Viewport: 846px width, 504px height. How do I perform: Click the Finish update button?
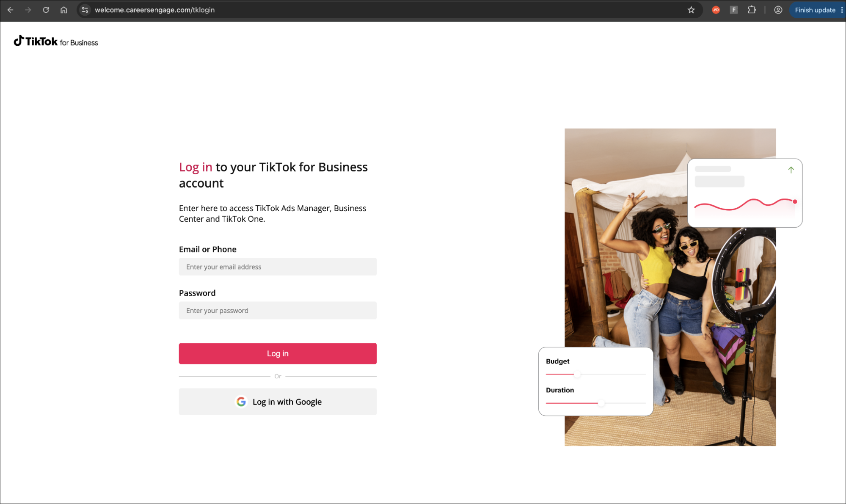point(815,10)
